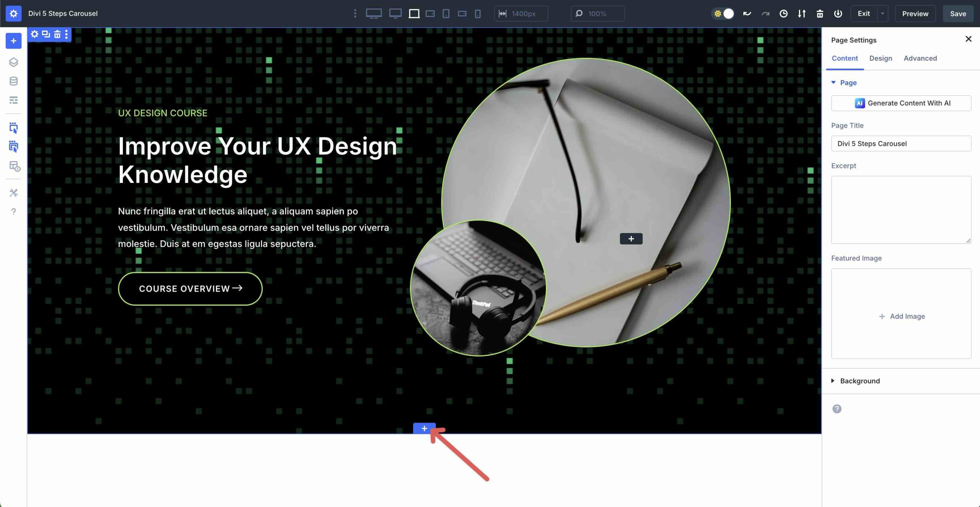Viewport: 980px width, 507px height.
Task: Redo the last action
Action: tap(764, 13)
